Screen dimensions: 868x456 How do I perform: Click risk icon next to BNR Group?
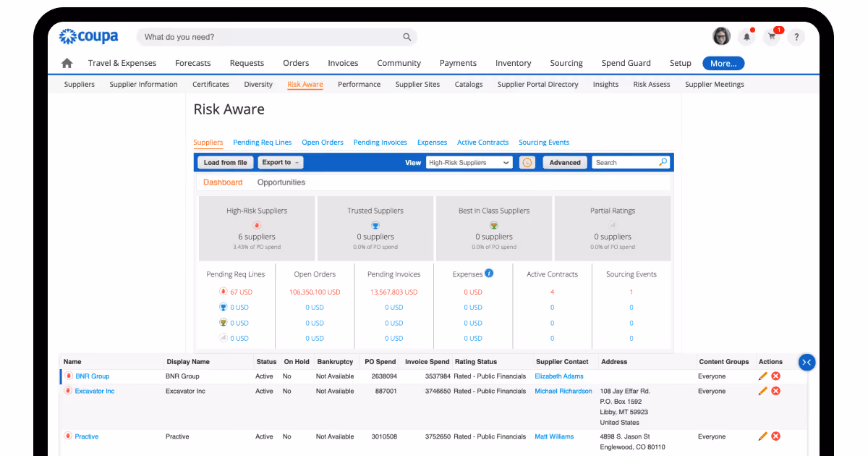coord(69,376)
